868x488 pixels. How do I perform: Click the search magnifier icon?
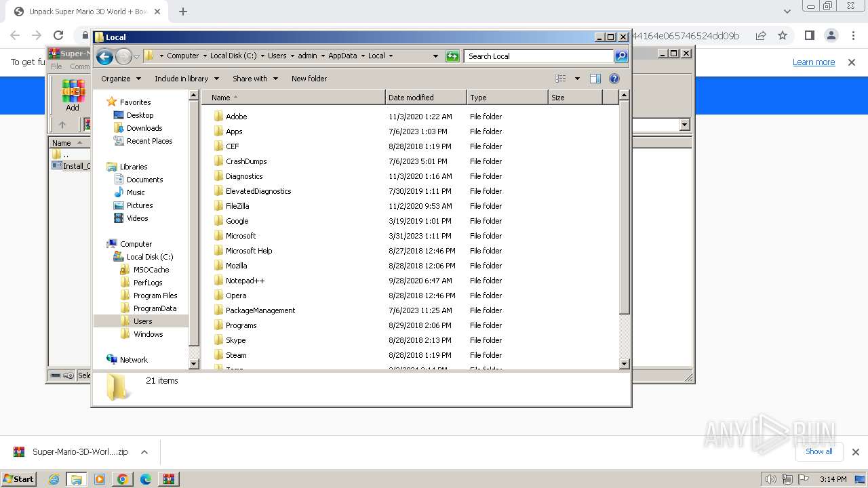(621, 56)
